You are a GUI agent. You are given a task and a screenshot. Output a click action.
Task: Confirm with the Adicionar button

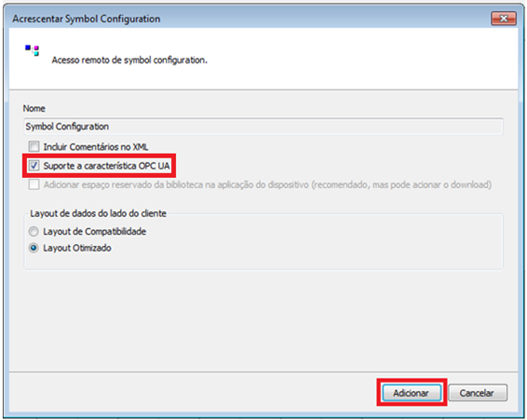pyautogui.click(x=412, y=393)
